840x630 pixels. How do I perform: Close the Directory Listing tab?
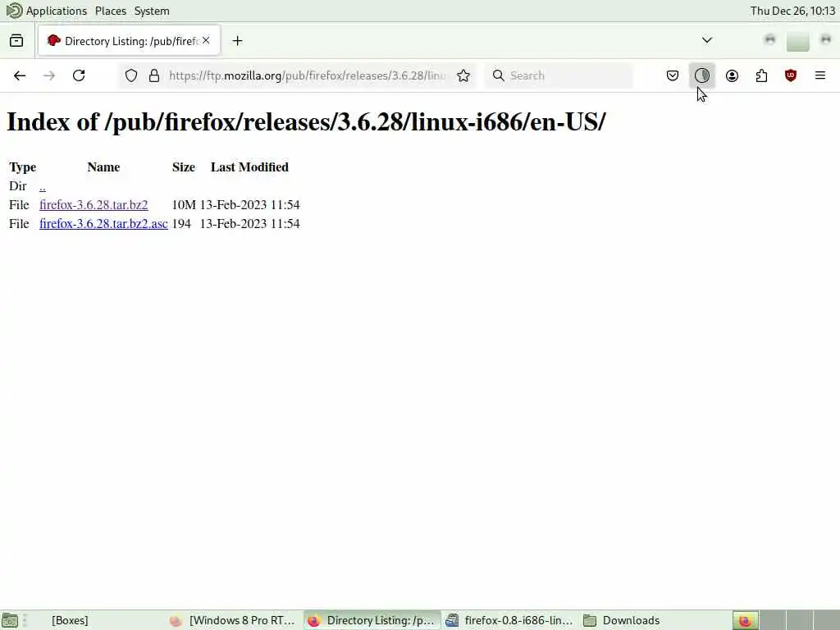pos(206,41)
